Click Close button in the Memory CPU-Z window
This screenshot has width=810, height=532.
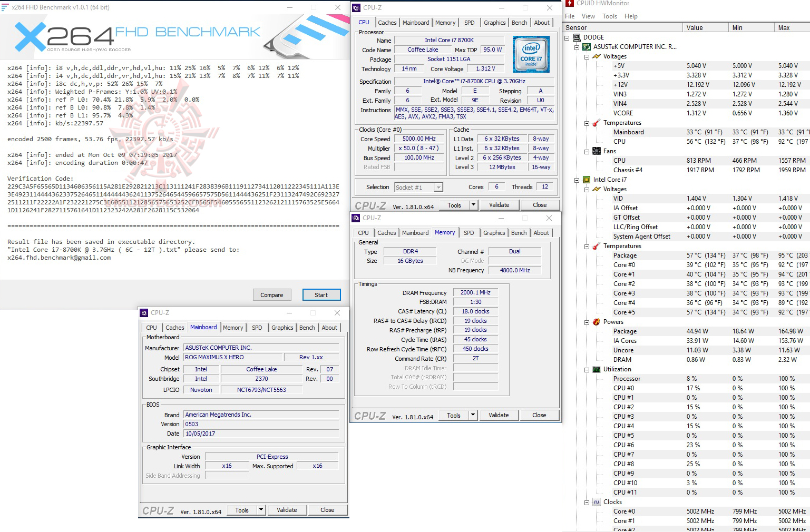[x=539, y=415]
